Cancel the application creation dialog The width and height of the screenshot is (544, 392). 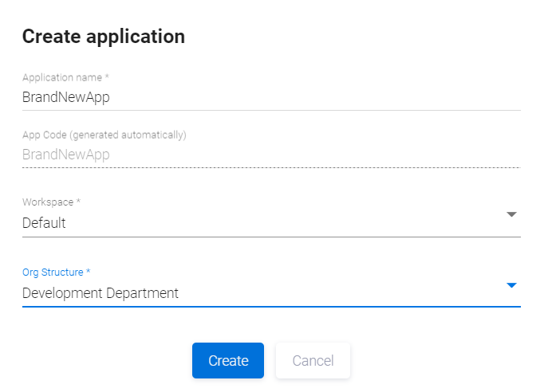[313, 361]
